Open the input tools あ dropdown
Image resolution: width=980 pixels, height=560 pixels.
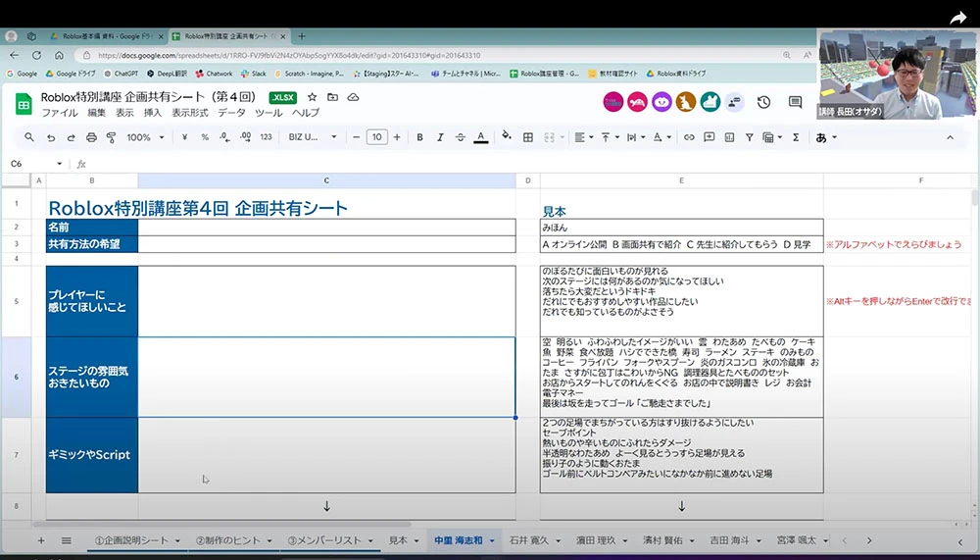[826, 137]
